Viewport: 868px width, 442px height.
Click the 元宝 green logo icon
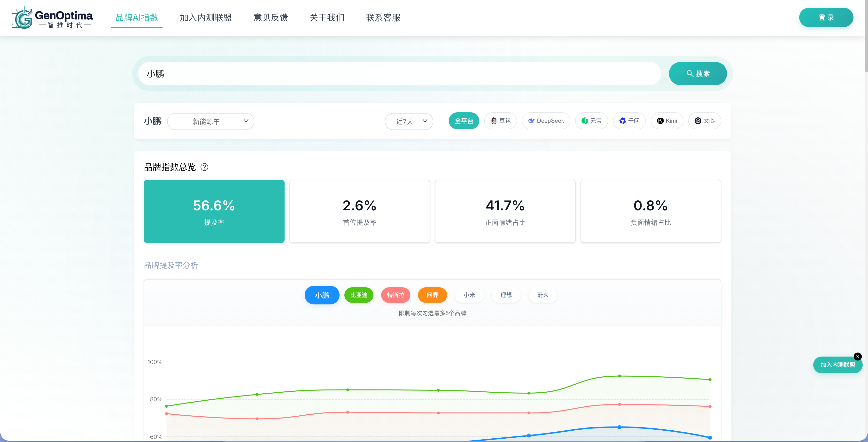[x=585, y=121]
